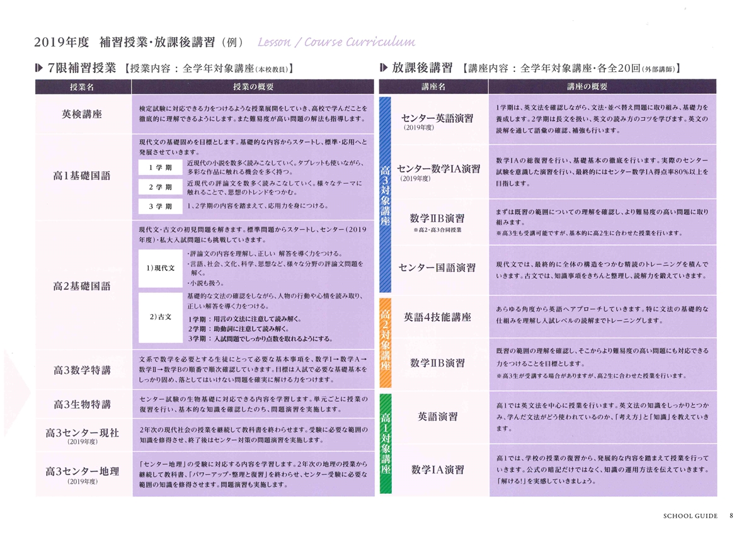The image size is (756, 534).
Task: Click the triangle marker before 7限補習授業
Action: pyautogui.click(x=39, y=68)
